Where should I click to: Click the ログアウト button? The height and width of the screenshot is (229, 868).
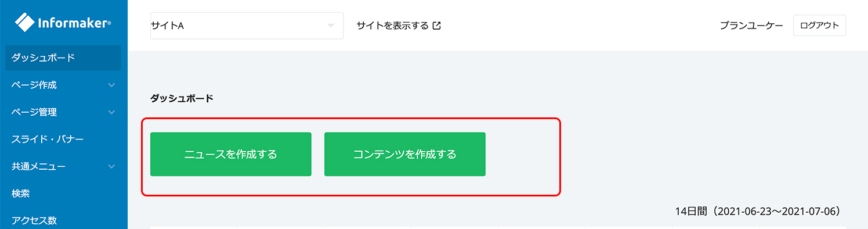pos(819,26)
